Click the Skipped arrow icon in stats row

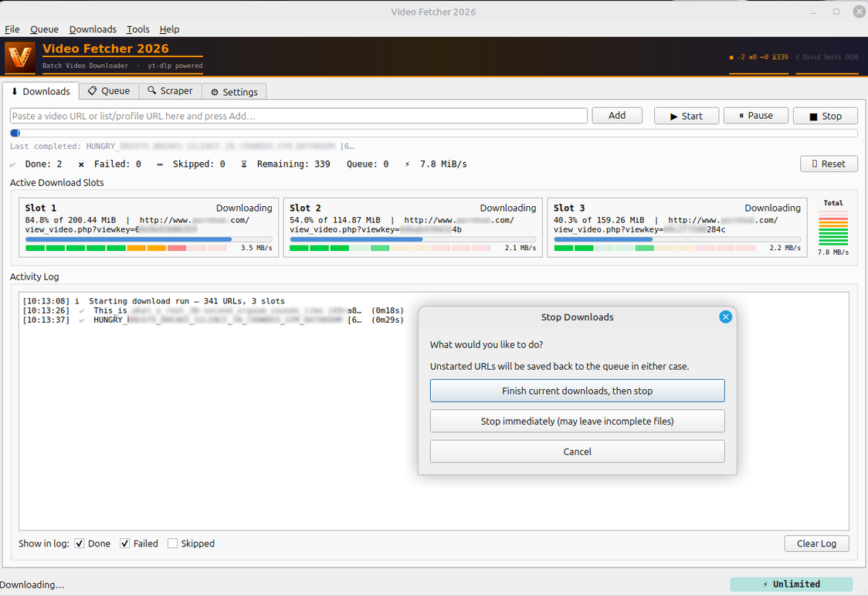click(x=160, y=164)
